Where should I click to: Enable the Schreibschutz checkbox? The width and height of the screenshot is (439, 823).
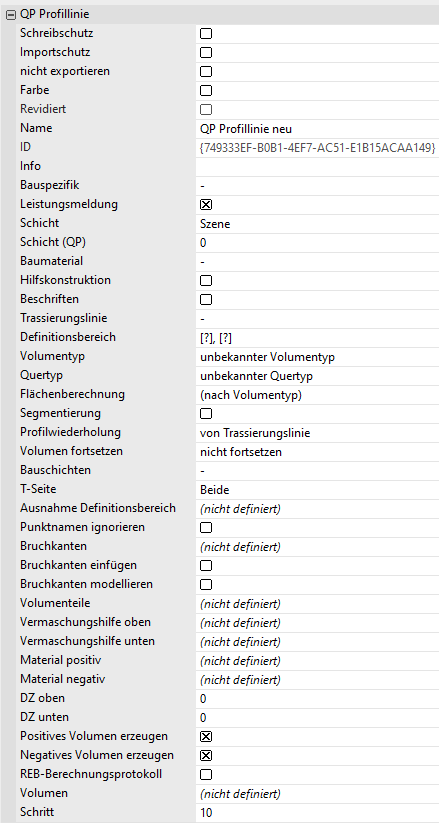pos(206,34)
